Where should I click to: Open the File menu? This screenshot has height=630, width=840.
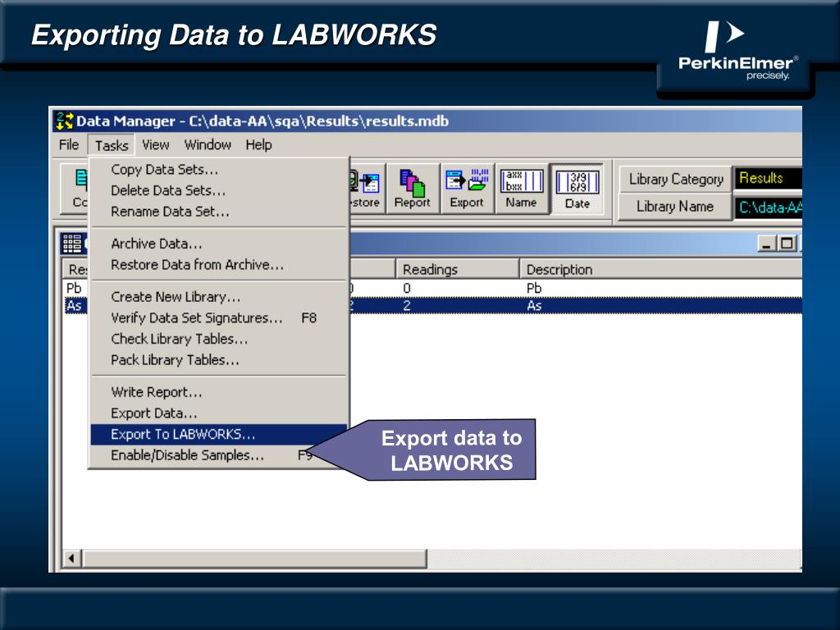[69, 144]
